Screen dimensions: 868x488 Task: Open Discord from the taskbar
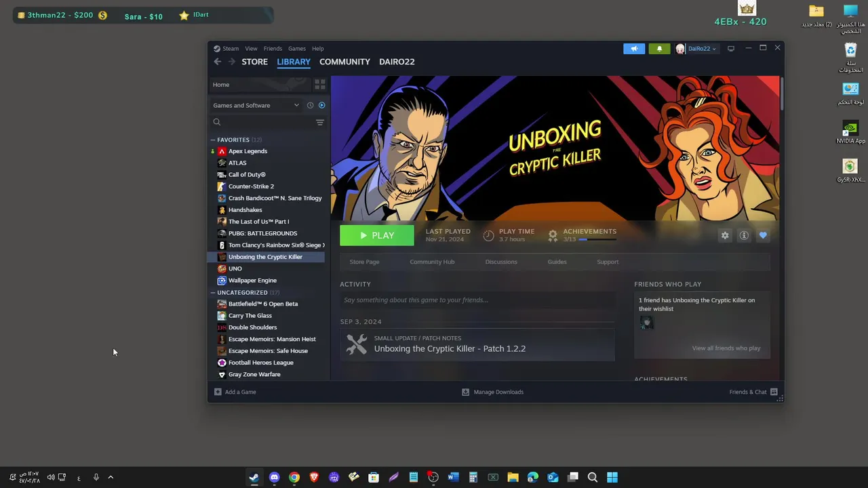pos(274,477)
